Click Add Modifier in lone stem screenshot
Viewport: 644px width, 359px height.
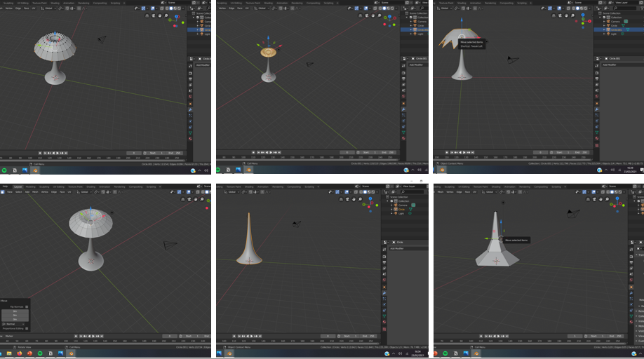click(408, 248)
